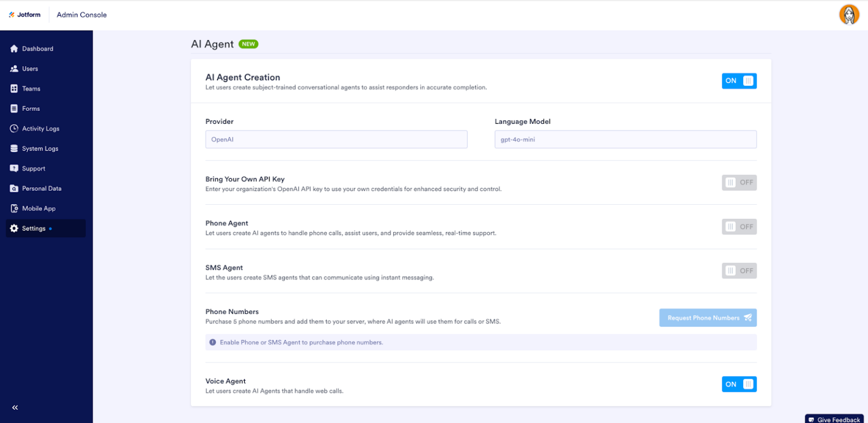Switch to the Settings menu item
Screen dimensions: 868x423
tap(33, 228)
